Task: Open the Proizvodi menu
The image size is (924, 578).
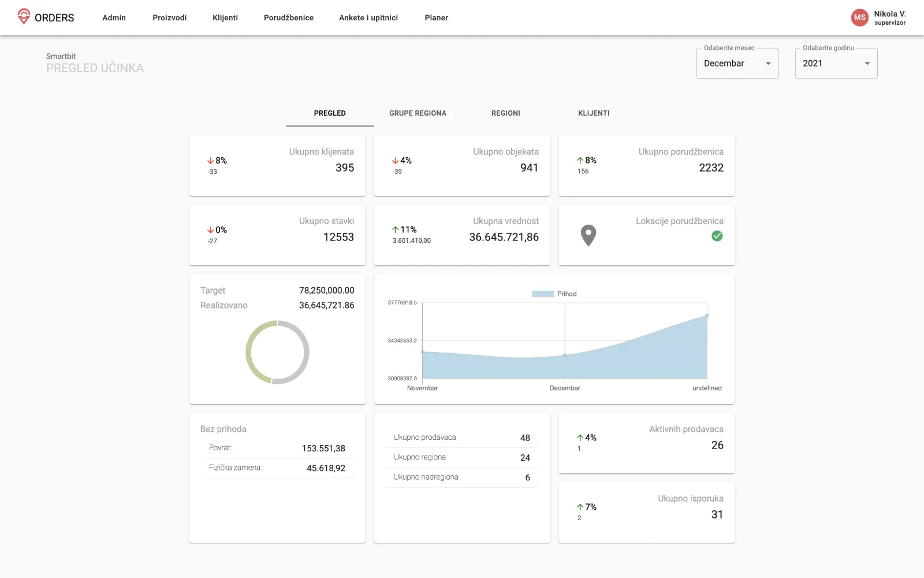Action: pyautogui.click(x=169, y=18)
